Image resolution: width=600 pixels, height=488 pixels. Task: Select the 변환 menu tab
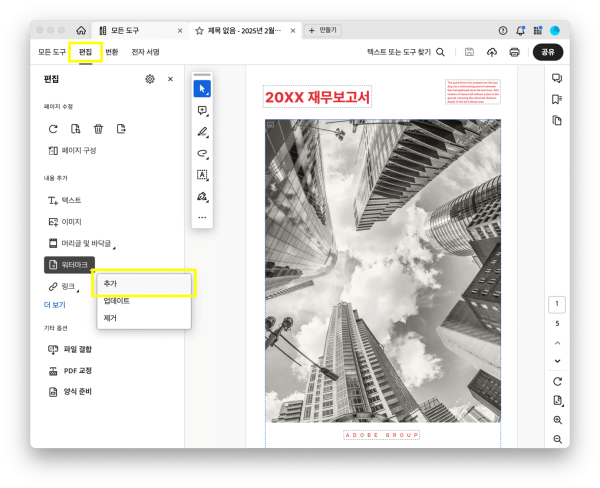(112, 52)
